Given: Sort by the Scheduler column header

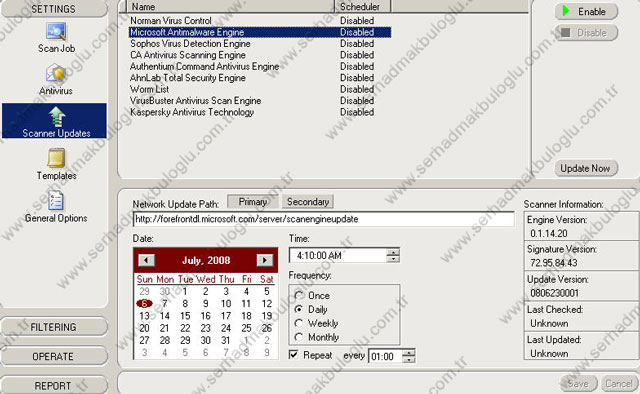Looking at the screenshot, I should pyautogui.click(x=363, y=7).
